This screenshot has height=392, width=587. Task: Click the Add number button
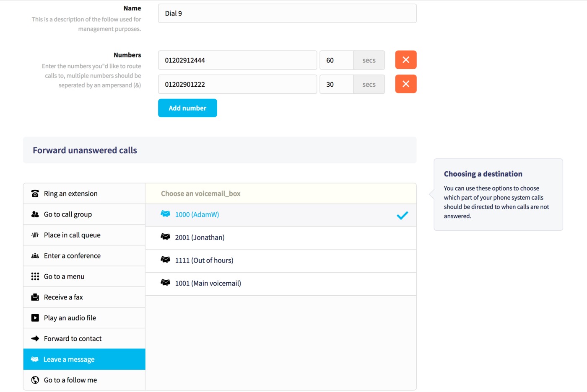click(x=187, y=108)
